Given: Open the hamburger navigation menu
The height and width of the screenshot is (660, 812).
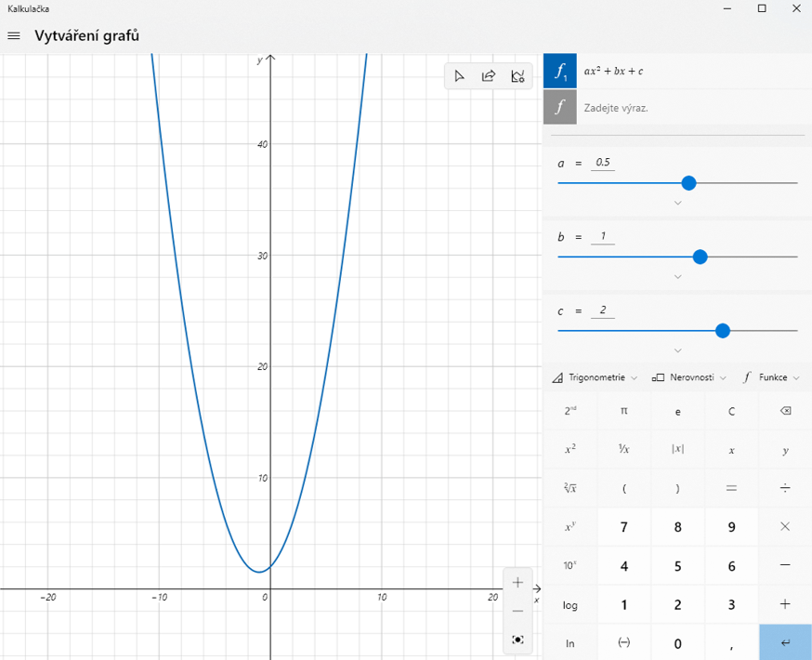Looking at the screenshot, I should click(x=14, y=36).
